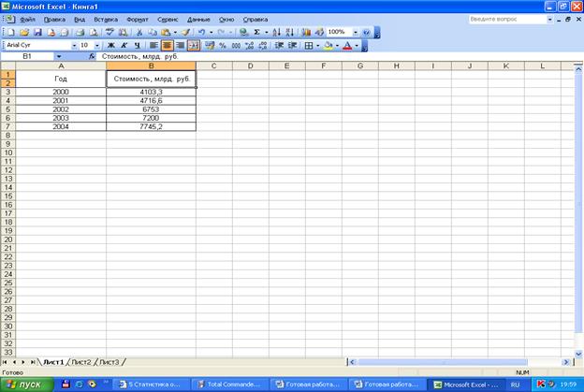
Task: Click the RU language indicator
Action: pyautogui.click(x=515, y=385)
